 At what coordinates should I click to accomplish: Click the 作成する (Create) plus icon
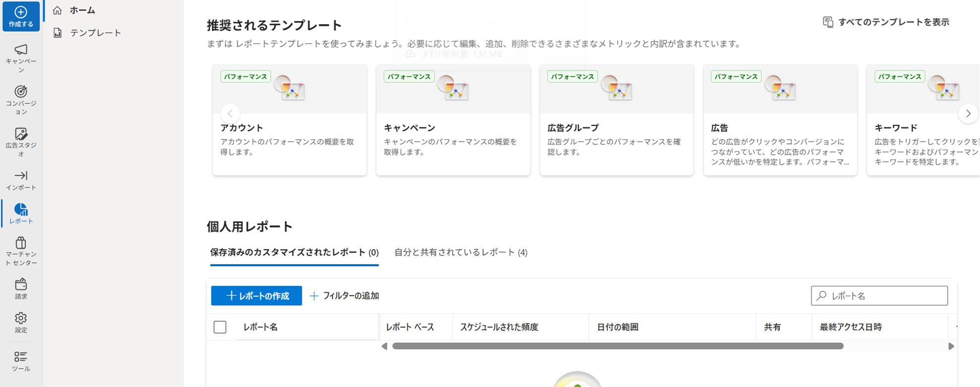(21, 12)
